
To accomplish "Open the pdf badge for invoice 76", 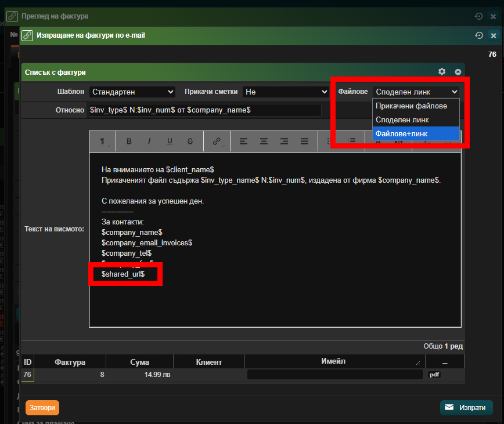I will [x=434, y=375].
